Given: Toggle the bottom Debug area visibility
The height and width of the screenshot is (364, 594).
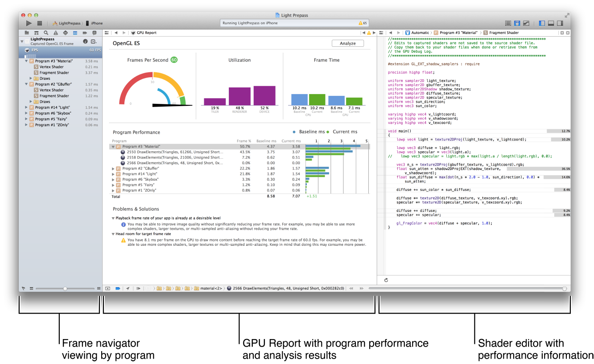Looking at the screenshot, I should pyautogui.click(x=551, y=23).
